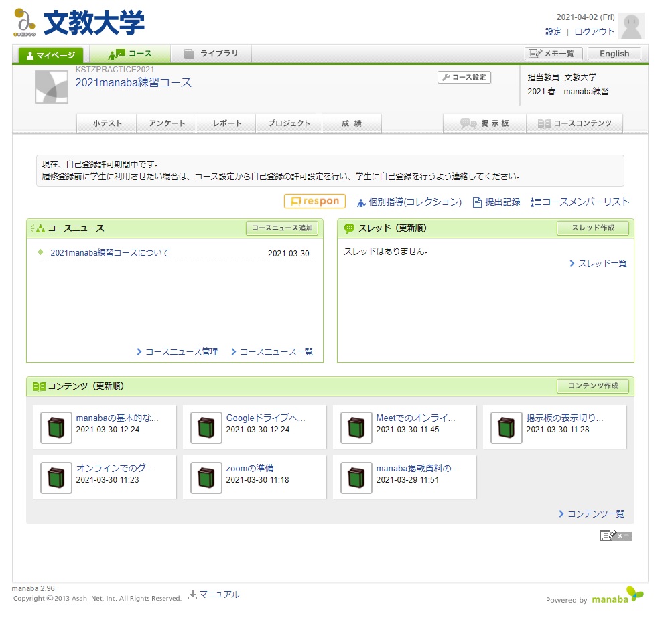Viewport: 672px width, 634px height.
Task: Open the book icon for 掲示板の表示切り... content
Action: coord(506,428)
